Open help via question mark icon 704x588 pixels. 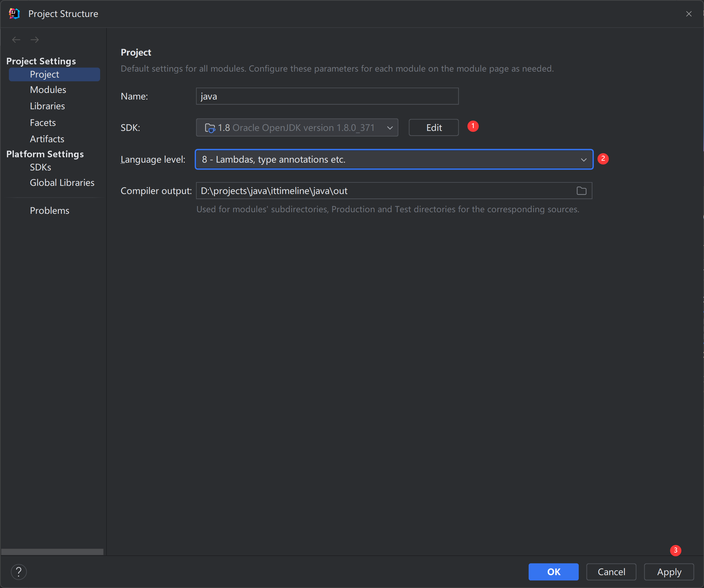[19, 572]
